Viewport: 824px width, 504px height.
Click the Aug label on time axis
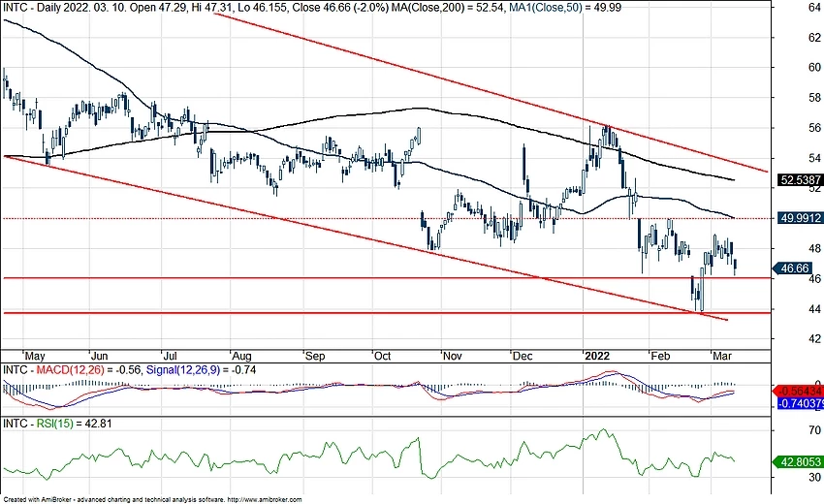click(241, 356)
